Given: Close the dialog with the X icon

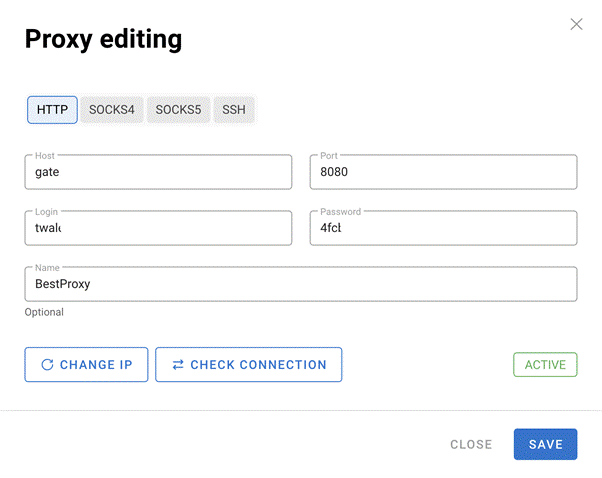Looking at the screenshot, I should pos(576,24).
